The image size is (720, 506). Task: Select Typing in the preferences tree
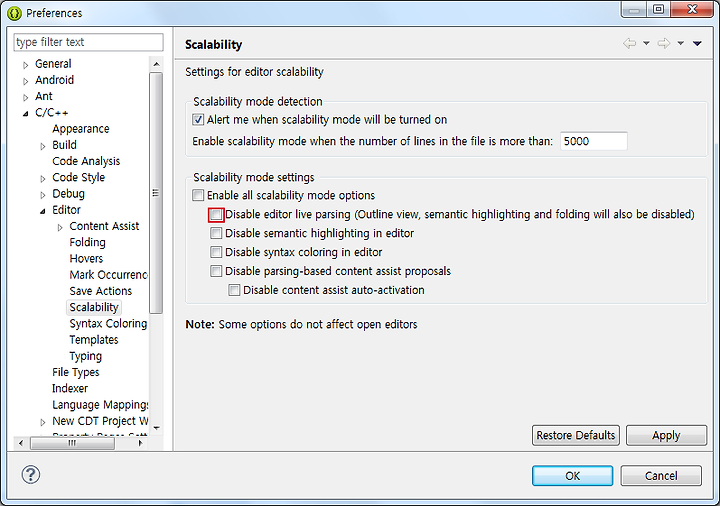86,356
